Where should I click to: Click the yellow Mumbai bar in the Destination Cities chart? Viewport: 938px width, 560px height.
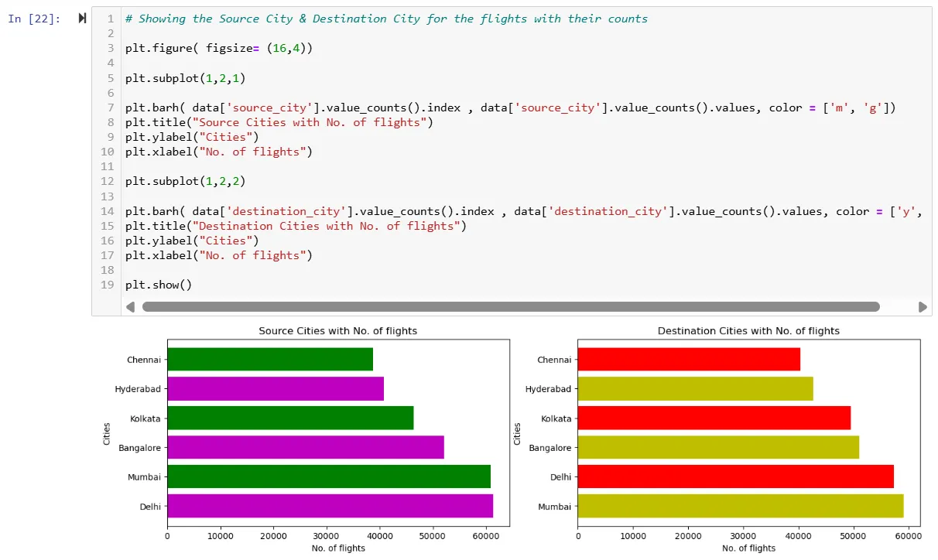click(x=741, y=506)
